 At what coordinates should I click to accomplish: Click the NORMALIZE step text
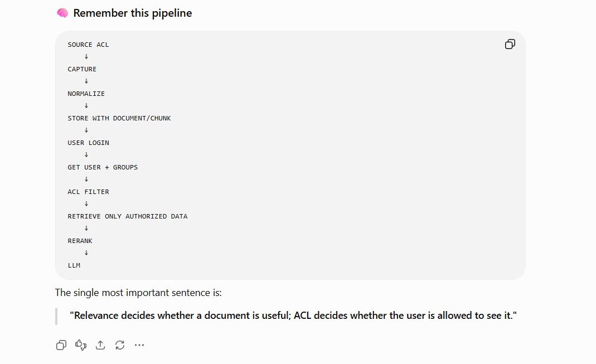coord(86,94)
